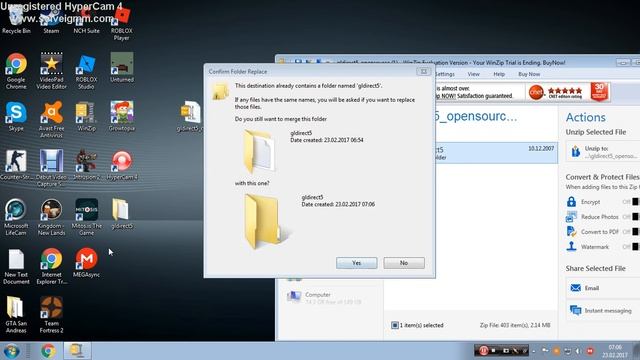The width and height of the screenshot is (640, 360).
Task: Select the HyperCam 4 desktop icon
Action: (x=122, y=165)
